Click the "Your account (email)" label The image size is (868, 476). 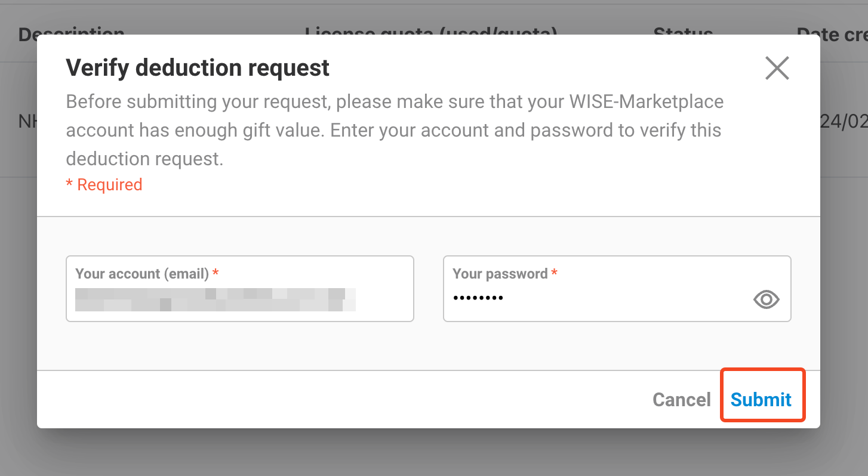[142, 274]
